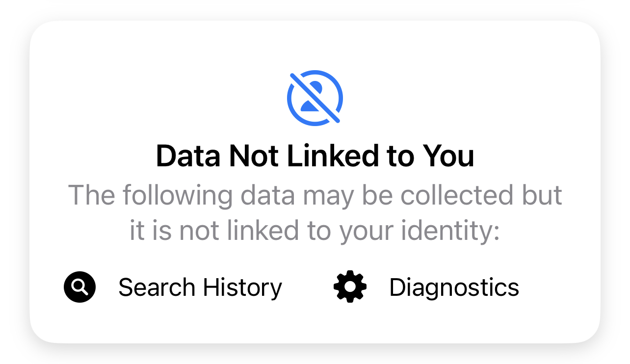Click the word "History" beside the magnifier
This screenshot has height=364, width=630.
click(x=242, y=287)
